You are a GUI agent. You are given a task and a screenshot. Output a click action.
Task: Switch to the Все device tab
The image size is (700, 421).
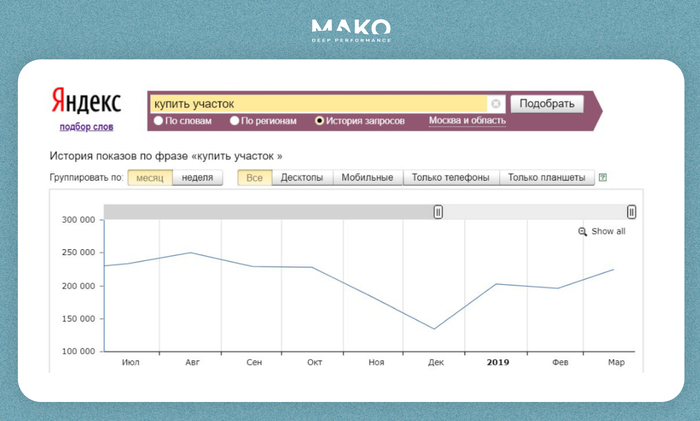(254, 178)
